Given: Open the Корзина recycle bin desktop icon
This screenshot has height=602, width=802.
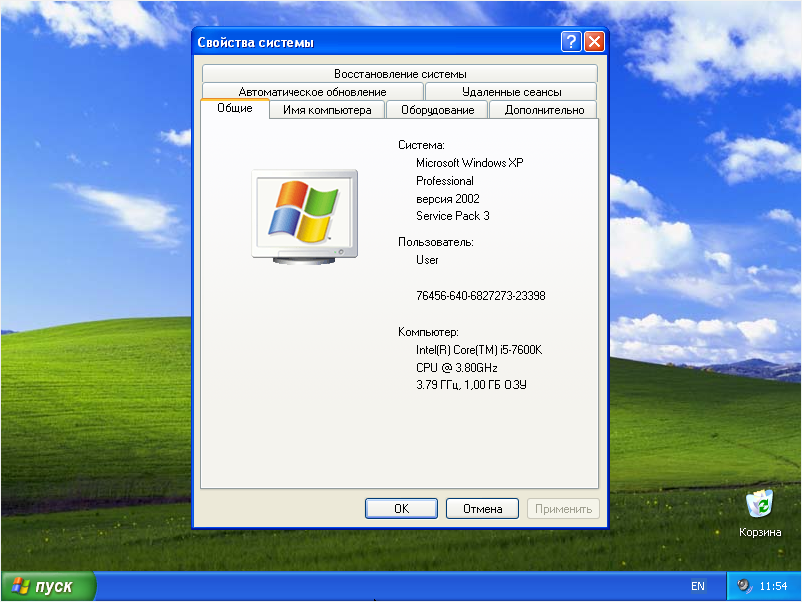Looking at the screenshot, I should (x=760, y=506).
